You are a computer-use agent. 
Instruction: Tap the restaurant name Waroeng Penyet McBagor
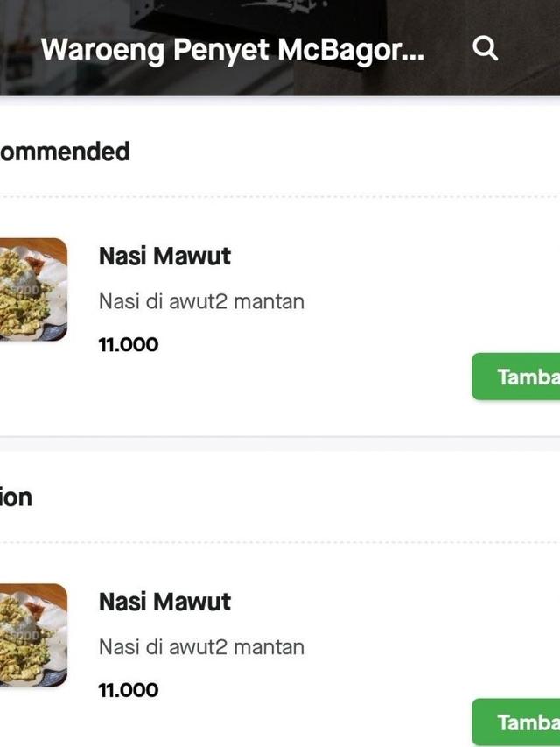[236, 50]
